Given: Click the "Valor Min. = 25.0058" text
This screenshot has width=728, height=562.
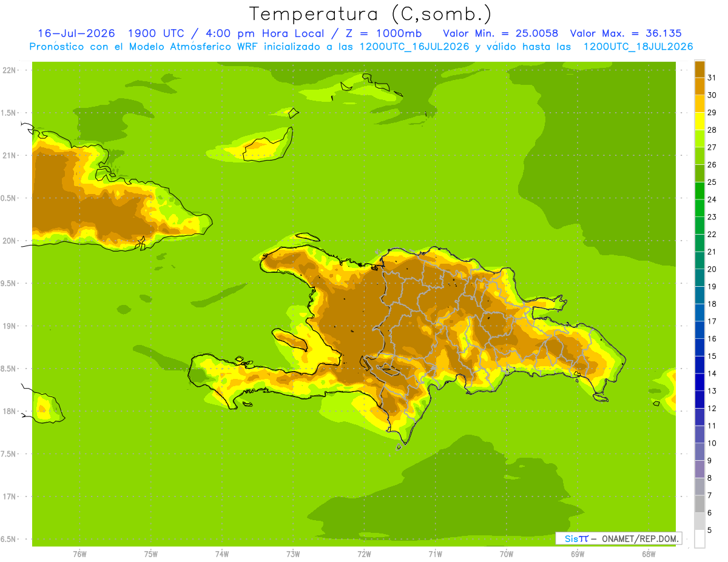Looking at the screenshot, I should [501, 33].
